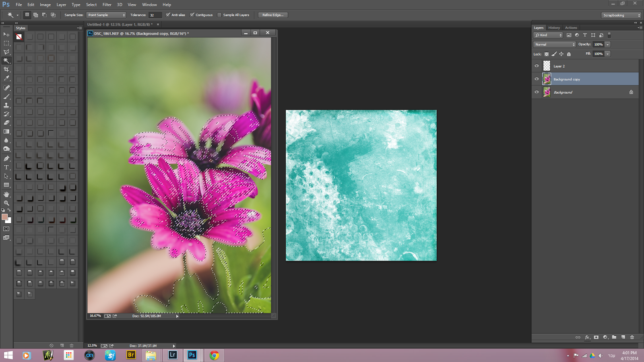Open the Filter menu
The image size is (644, 362).
click(107, 4)
